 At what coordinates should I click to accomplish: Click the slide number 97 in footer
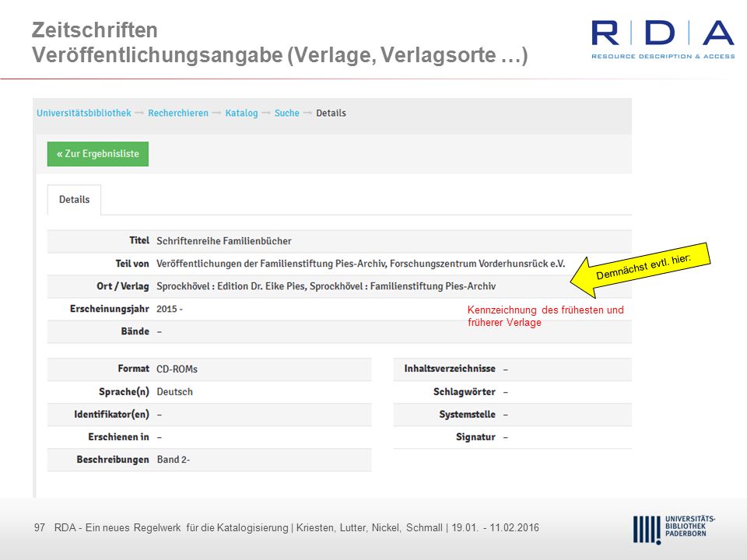pos(40,527)
